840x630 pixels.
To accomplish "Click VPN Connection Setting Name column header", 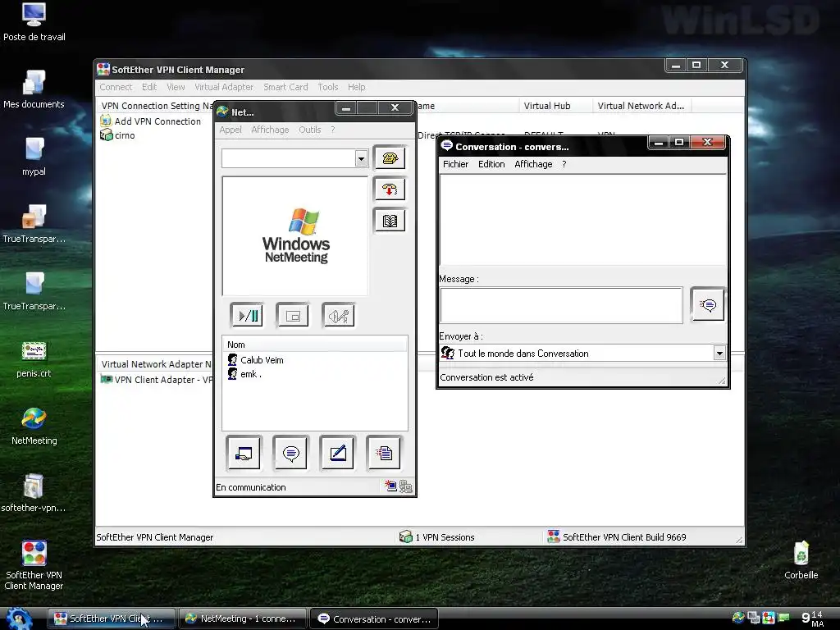I will (155, 106).
